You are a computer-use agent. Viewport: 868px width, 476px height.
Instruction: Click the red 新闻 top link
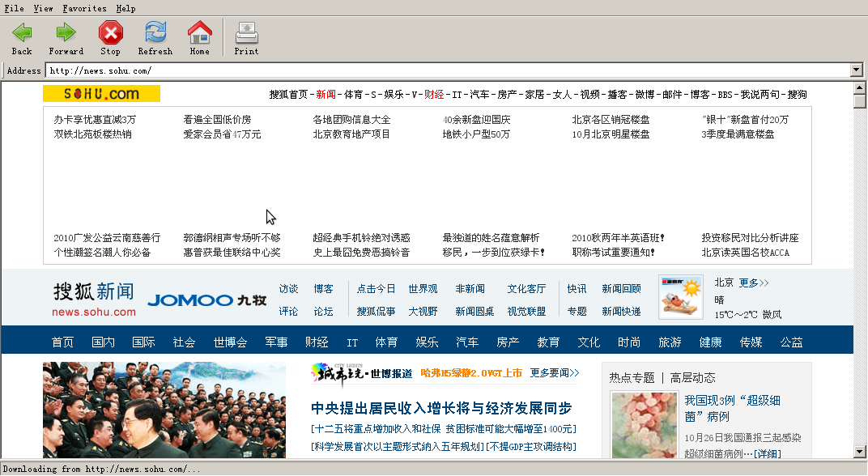point(326,95)
